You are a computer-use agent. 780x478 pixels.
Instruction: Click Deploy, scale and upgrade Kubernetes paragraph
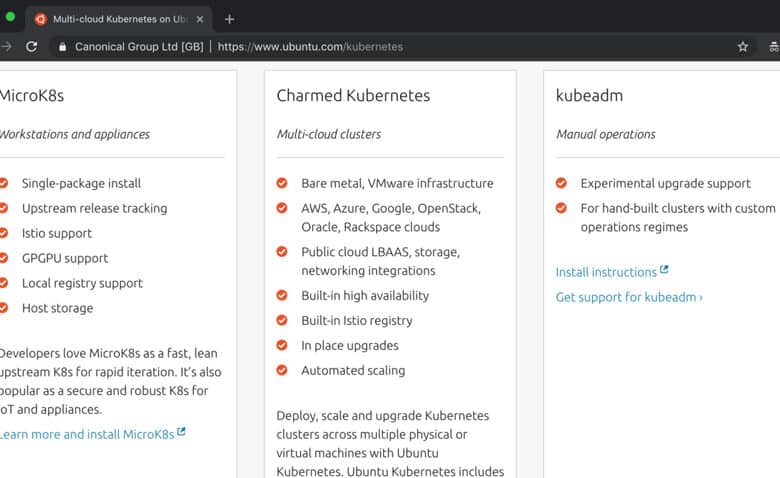point(390,443)
